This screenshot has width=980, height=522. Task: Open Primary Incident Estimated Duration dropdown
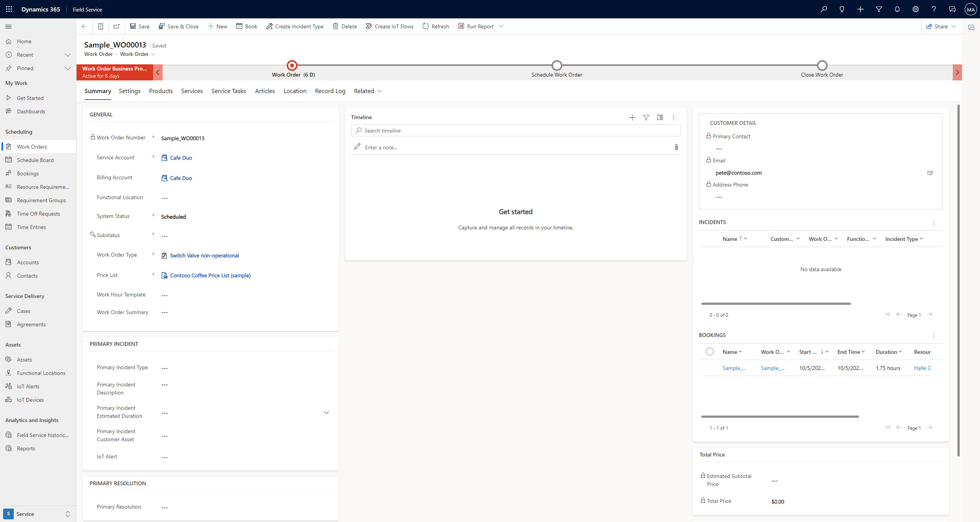click(326, 412)
